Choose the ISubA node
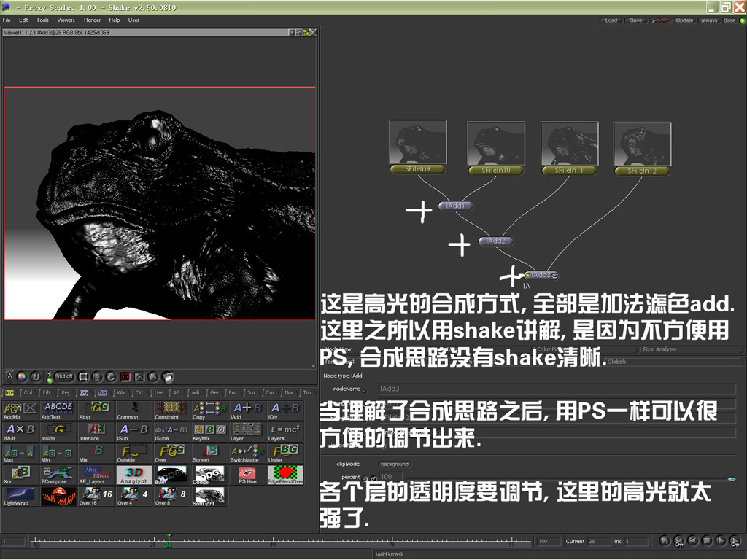The height and width of the screenshot is (560, 747). [171, 432]
